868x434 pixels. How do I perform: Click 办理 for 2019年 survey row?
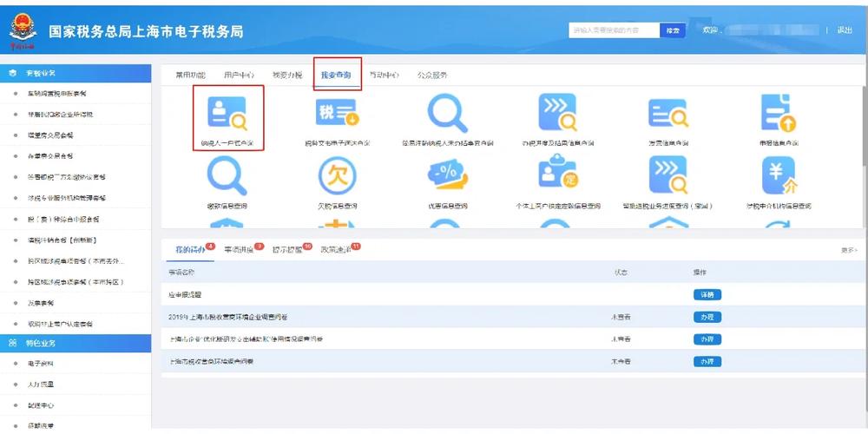(x=707, y=317)
